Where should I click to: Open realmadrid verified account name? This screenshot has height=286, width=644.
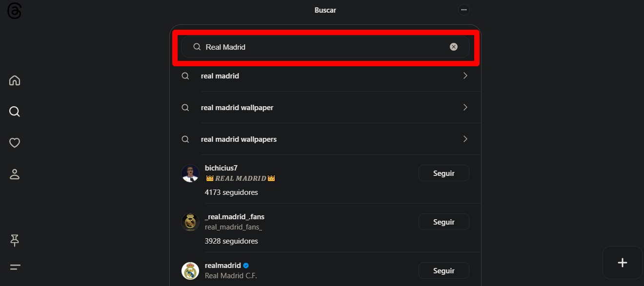tap(223, 266)
